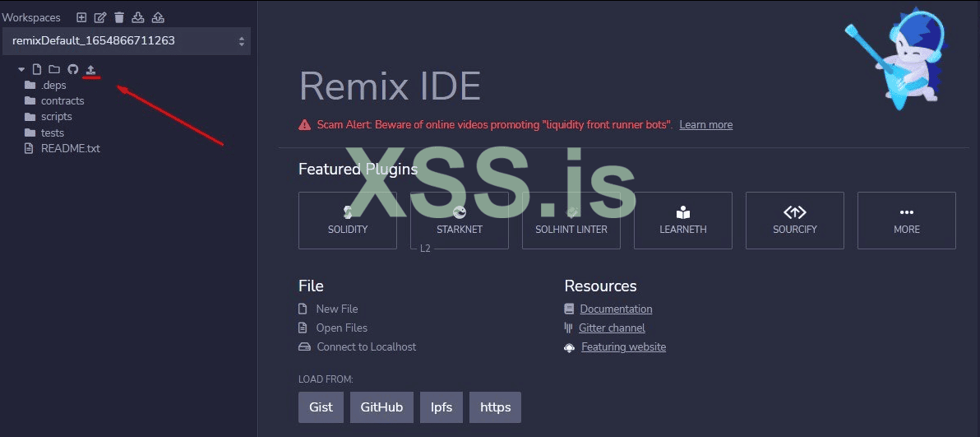Viewport: 980px width, 437px height.
Task: Click the GitHub gist publish icon
Action: (x=73, y=69)
